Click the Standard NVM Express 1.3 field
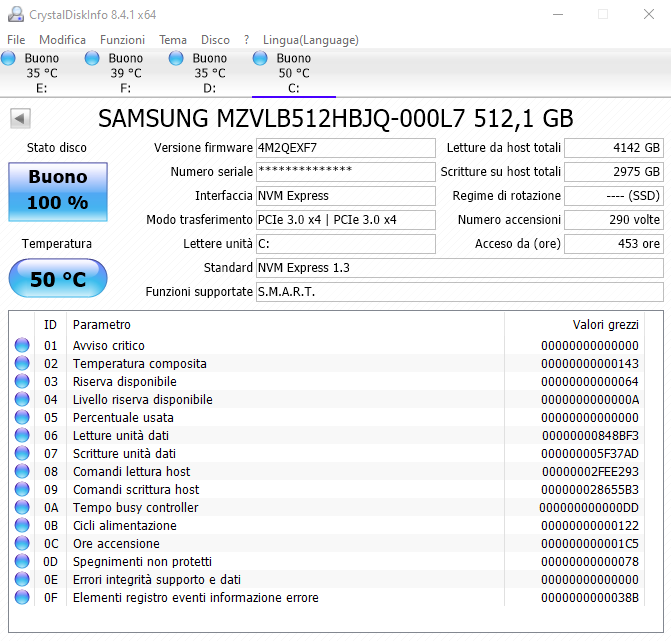Viewport: 671px width, 641px height. tap(460, 267)
